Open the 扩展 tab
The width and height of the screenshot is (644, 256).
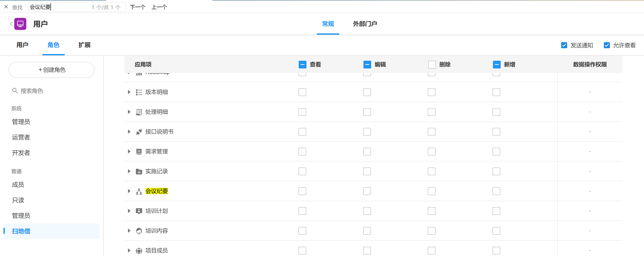click(x=84, y=45)
